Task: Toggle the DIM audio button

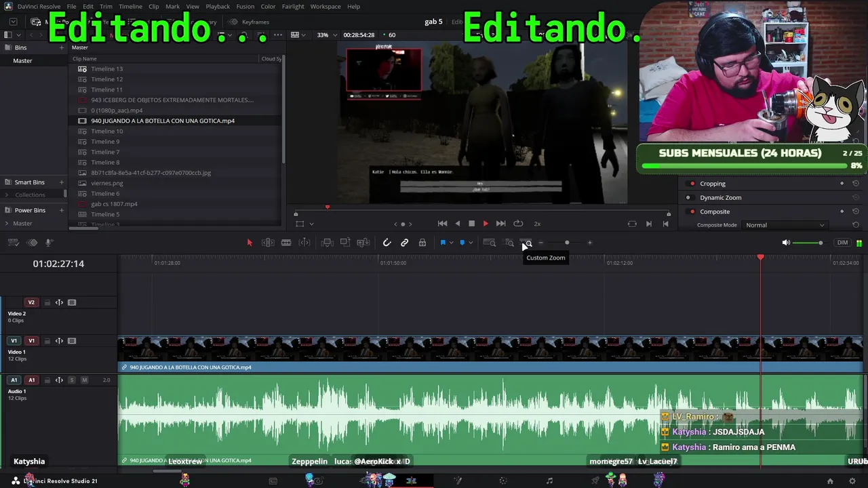Action: [x=842, y=243]
